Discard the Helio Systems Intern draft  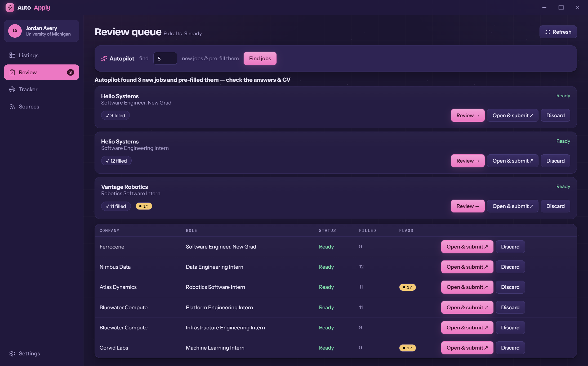[555, 161]
